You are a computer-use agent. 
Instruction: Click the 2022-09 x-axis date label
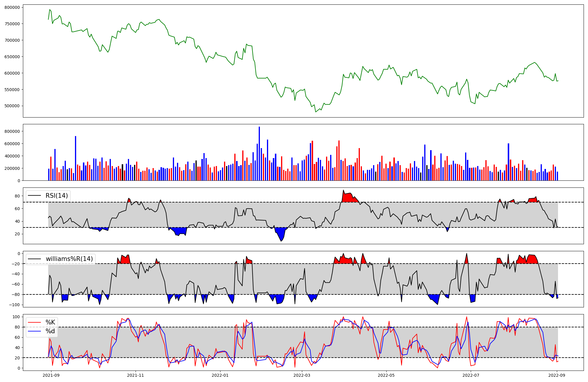pos(557,375)
